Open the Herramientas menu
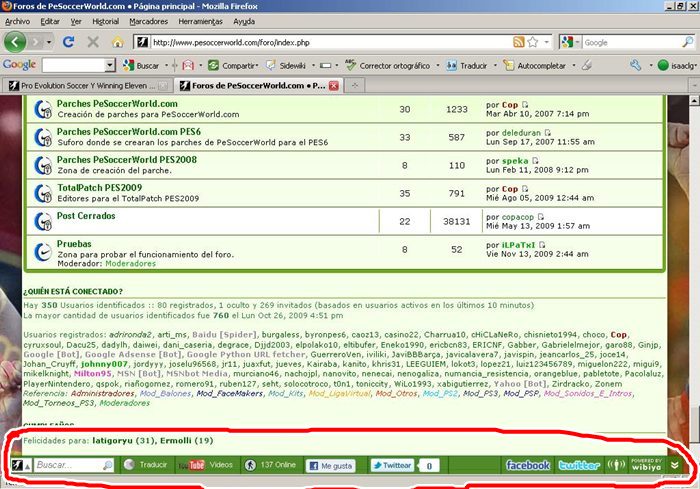The height and width of the screenshot is (489, 700). pyautogui.click(x=200, y=21)
